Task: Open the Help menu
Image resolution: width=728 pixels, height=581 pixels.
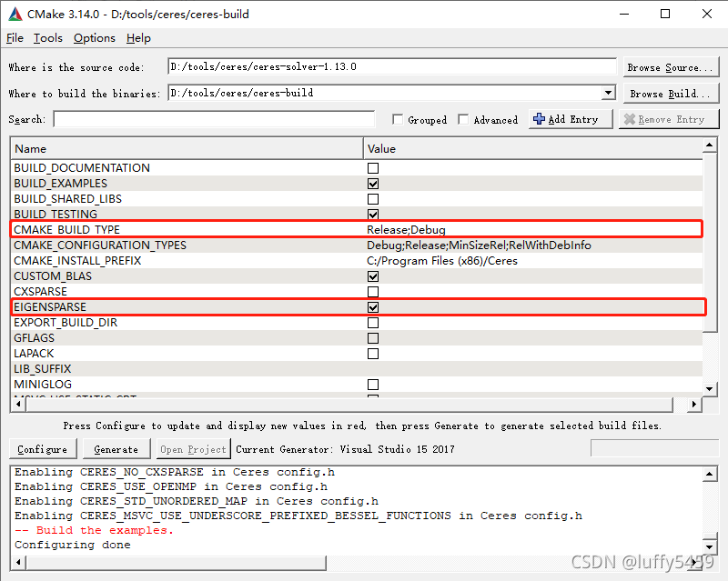Action: click(x=138, y=38)
